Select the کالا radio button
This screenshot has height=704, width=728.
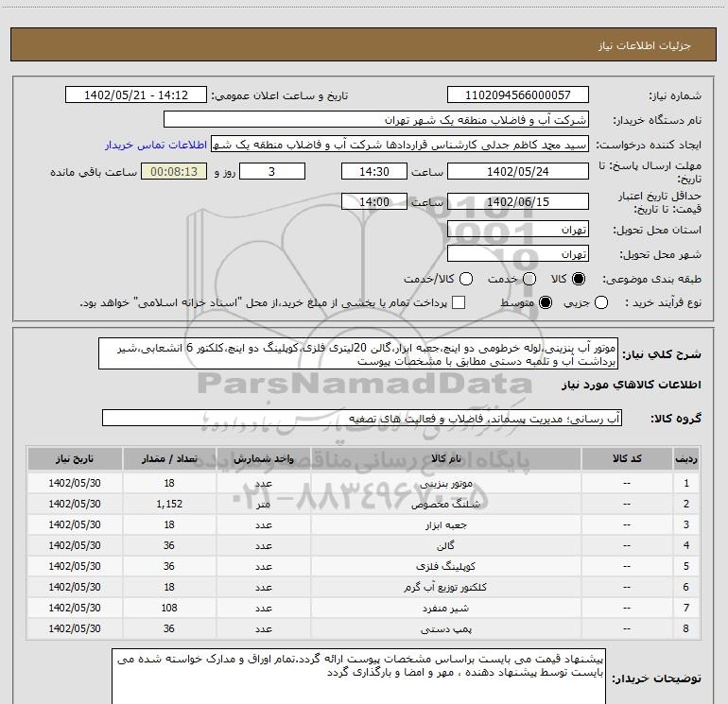coord(579,279)
